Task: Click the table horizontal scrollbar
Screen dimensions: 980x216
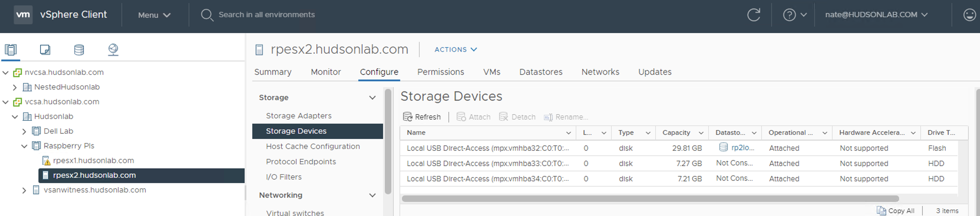Action: click(650, 199)
